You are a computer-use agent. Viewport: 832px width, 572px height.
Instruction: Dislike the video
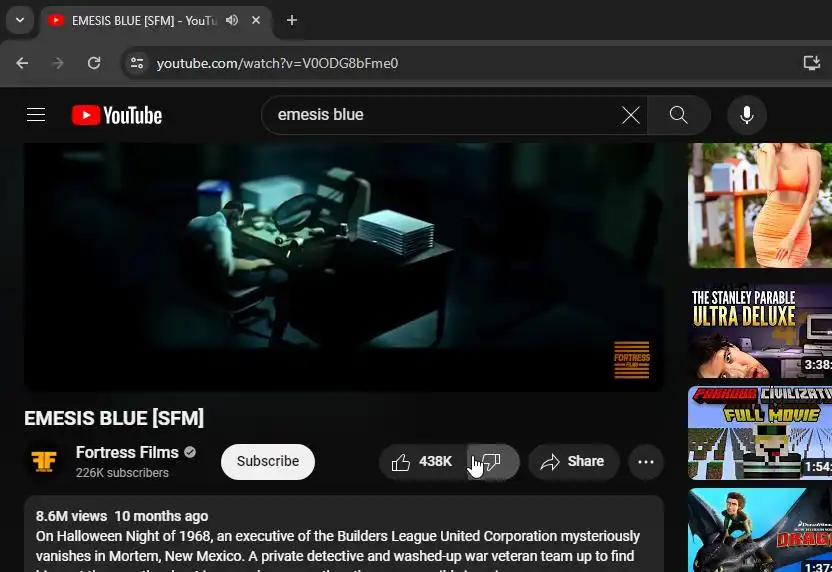coord(493,462)
